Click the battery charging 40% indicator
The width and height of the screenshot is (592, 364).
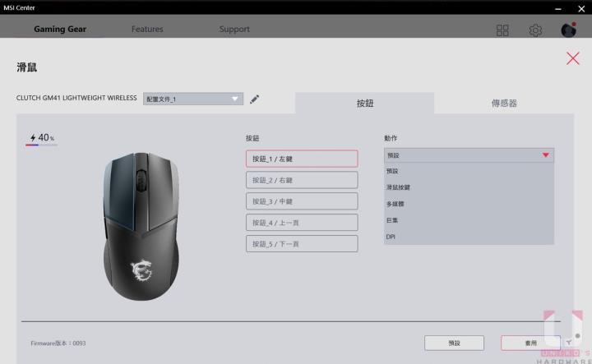42,138
